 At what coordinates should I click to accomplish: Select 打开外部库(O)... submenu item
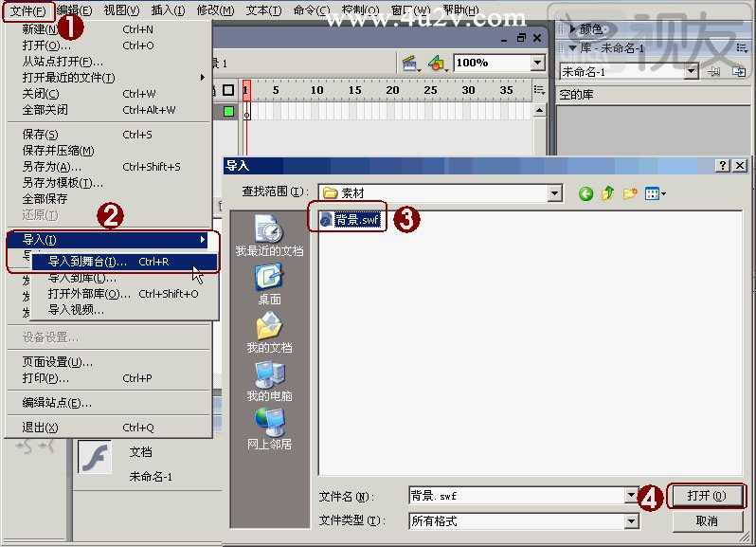tap(124, 294)
